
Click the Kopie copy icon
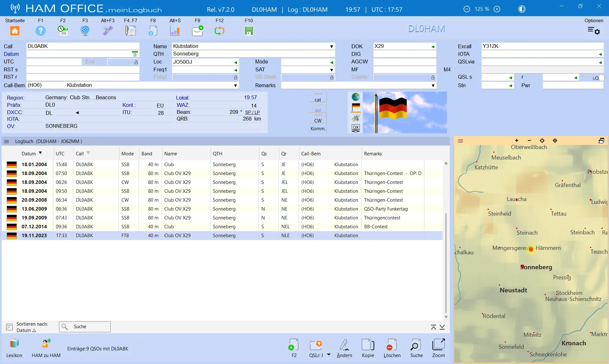click(x=368, y=345)
